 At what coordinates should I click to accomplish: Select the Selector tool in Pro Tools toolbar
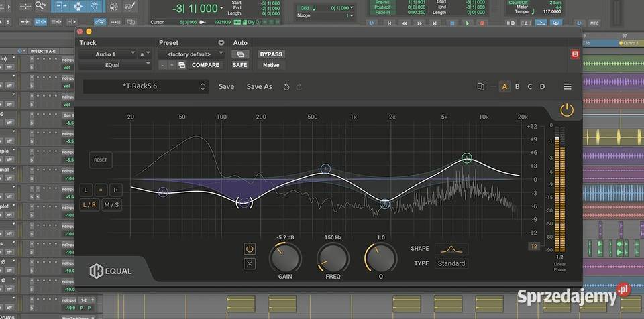point(78,6)
